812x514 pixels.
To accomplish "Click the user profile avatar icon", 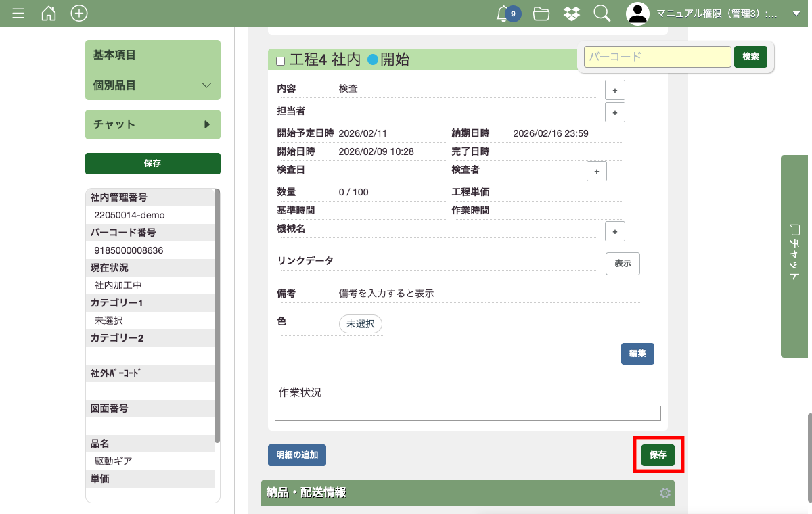I will tap(637, 14).
